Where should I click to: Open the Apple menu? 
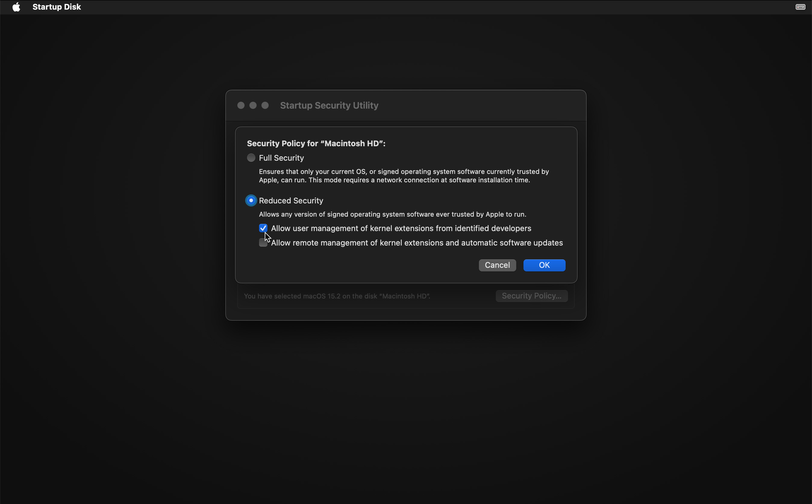coord(16,7)
